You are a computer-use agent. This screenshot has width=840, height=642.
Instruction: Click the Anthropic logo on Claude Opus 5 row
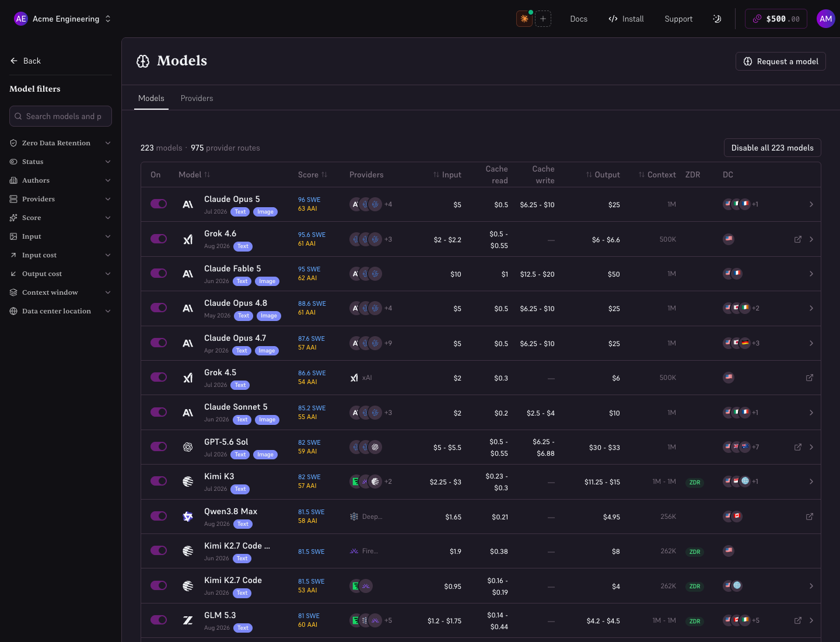(188, 204)
